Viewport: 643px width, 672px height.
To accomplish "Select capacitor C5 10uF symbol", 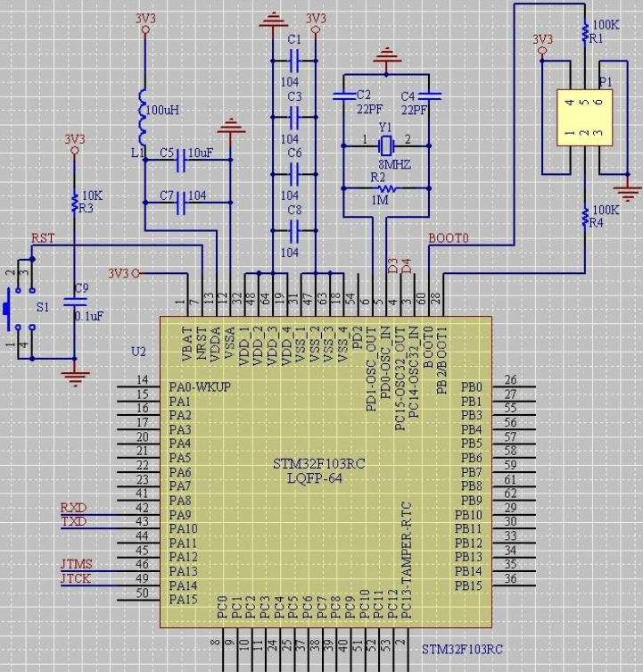I will click(181, 161).
